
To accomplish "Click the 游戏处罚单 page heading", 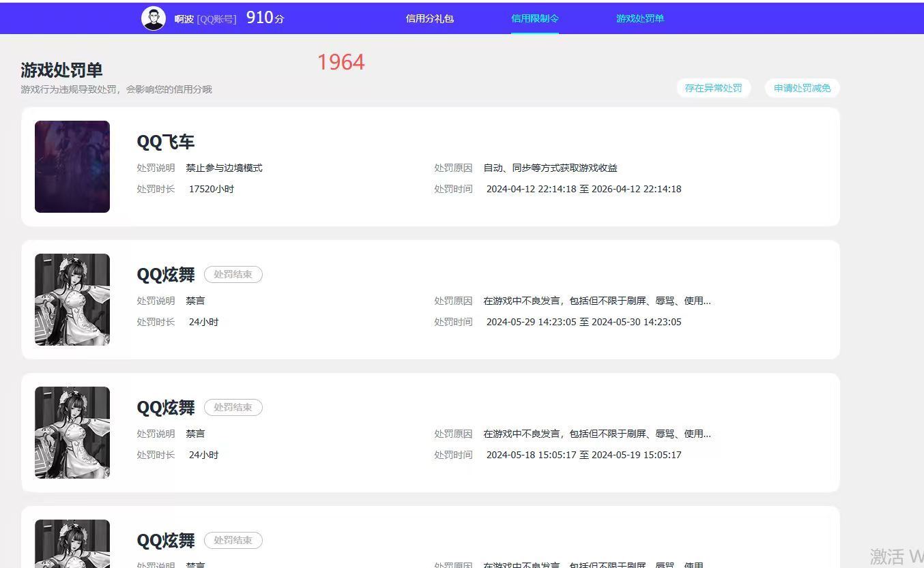I will [x=61, y=70].
